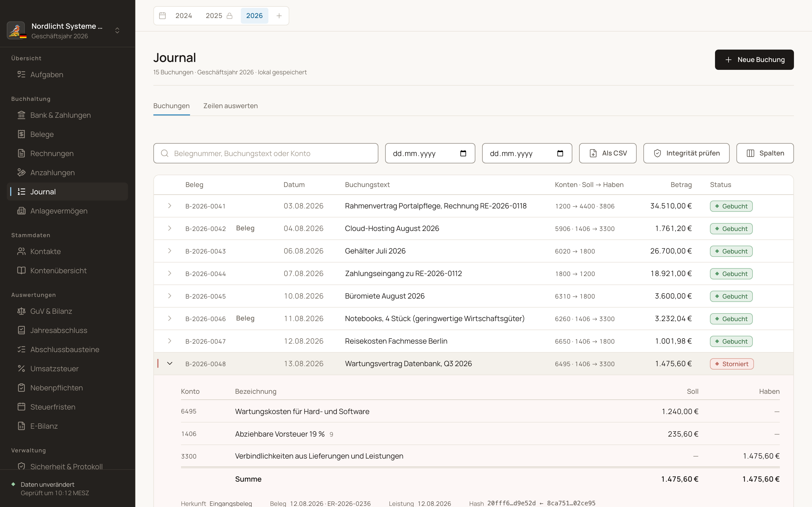Focus the Belegnummer search field
The width and height of the screenshot is (812, 507).
point(266,153)
